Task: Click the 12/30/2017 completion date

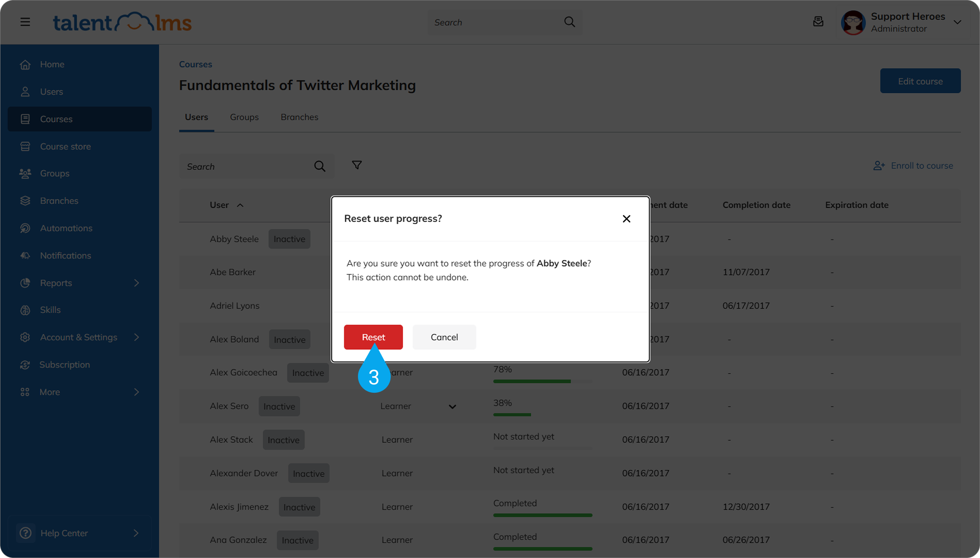Action: click(x=746, y=507)
